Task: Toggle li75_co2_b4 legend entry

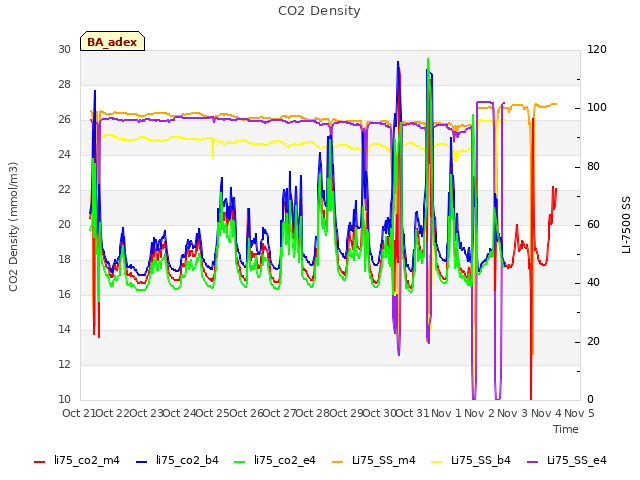Action: 177,460
